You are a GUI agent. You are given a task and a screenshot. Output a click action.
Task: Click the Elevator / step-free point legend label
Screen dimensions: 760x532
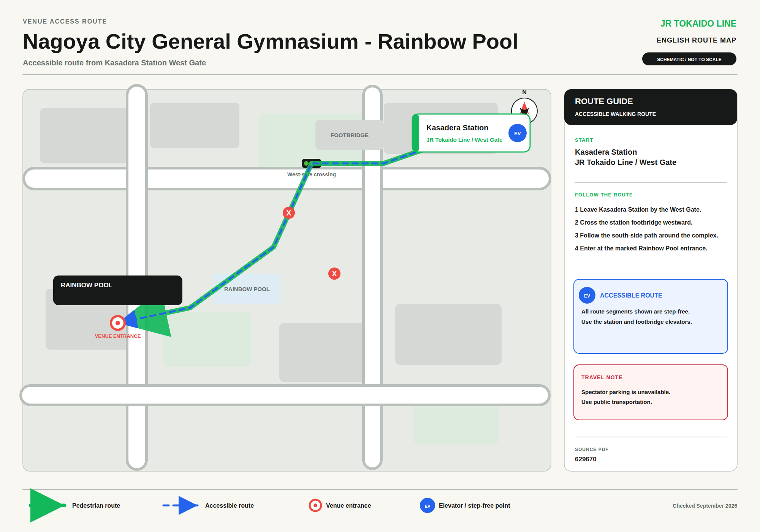coord(474,506)
